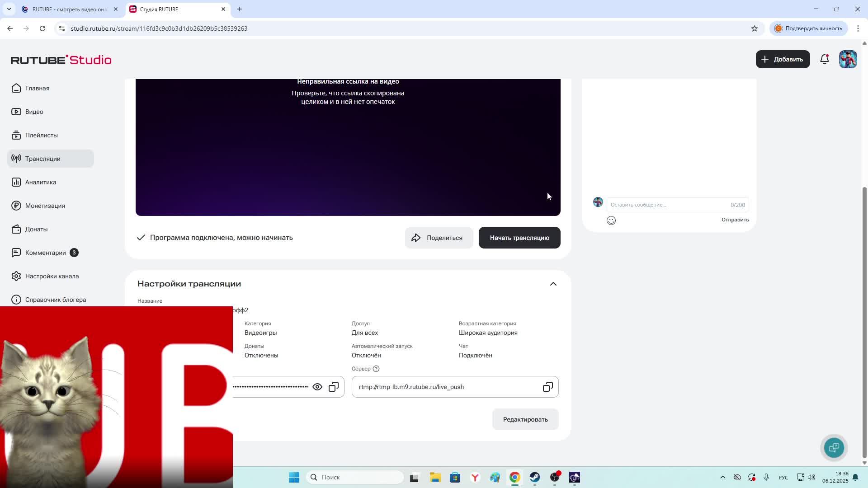Open Трансляции in the sidebar
The height and width of the screenshot is (488, 868).
[43, 159]
